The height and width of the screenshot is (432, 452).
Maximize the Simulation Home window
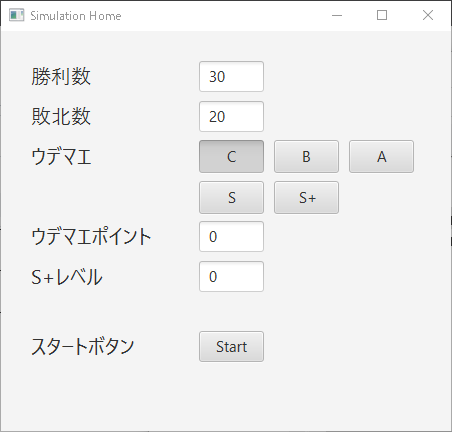(x=382, y=15)
